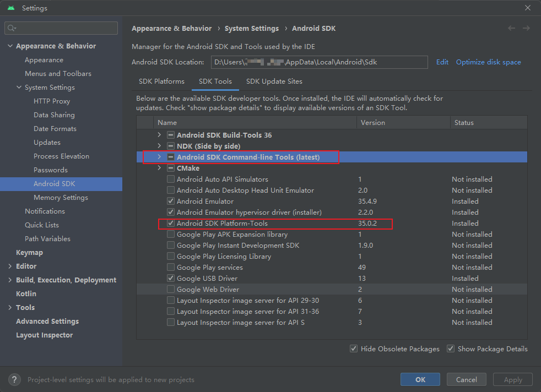Expand Android SDK Command-line Tools row
The width and height of the screenshot is (541, 392).
pos(159,157)
